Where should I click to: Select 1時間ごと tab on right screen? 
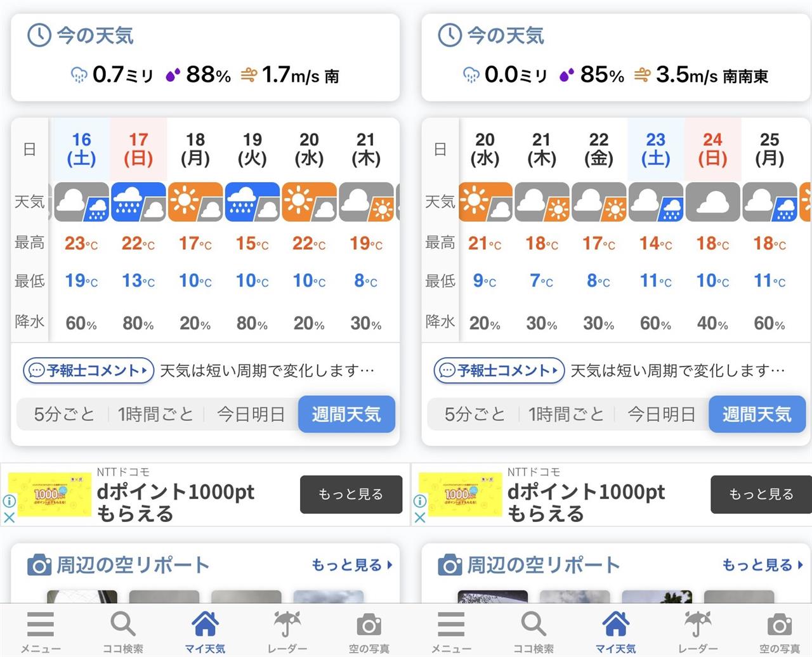point(566,415)
